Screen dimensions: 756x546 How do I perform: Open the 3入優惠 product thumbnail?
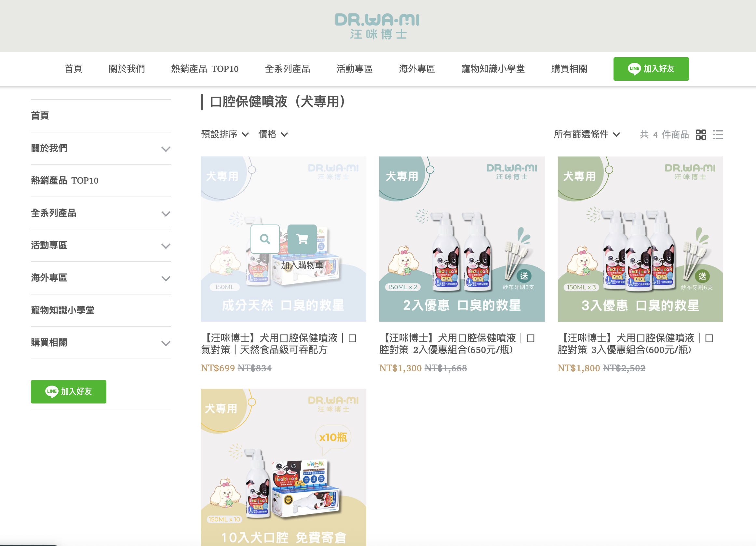pyautogui.click(x=640, y=239)
